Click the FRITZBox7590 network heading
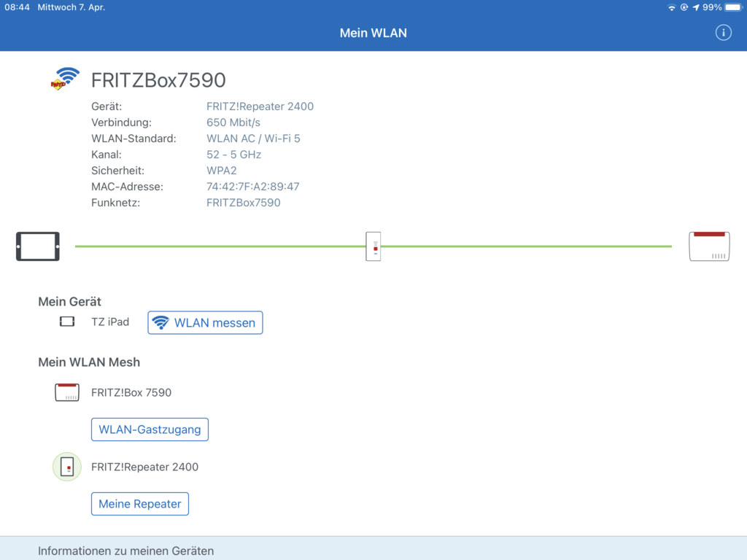This screenshot has height=560, width=747. click(158, 80)
